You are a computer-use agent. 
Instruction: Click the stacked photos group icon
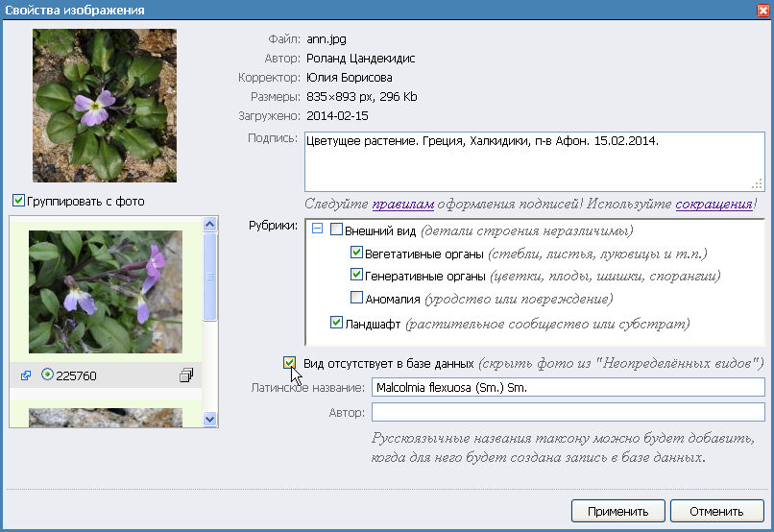pyautogui.click(x=186, y=375)
